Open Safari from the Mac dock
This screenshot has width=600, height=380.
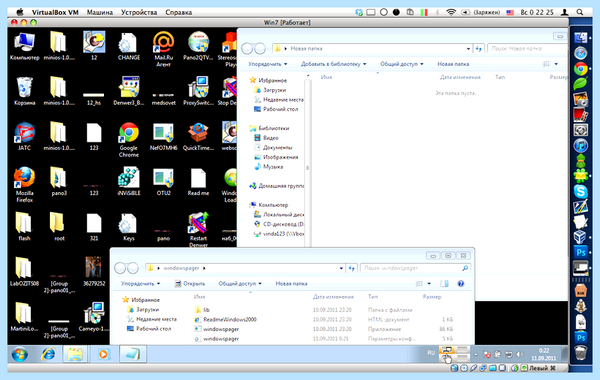tap(580, 53)
